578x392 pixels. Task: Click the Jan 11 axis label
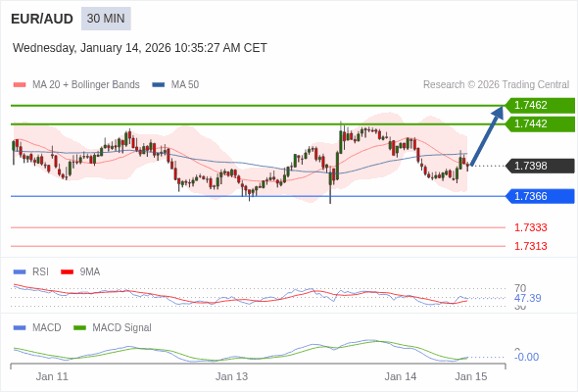(52, 377)
